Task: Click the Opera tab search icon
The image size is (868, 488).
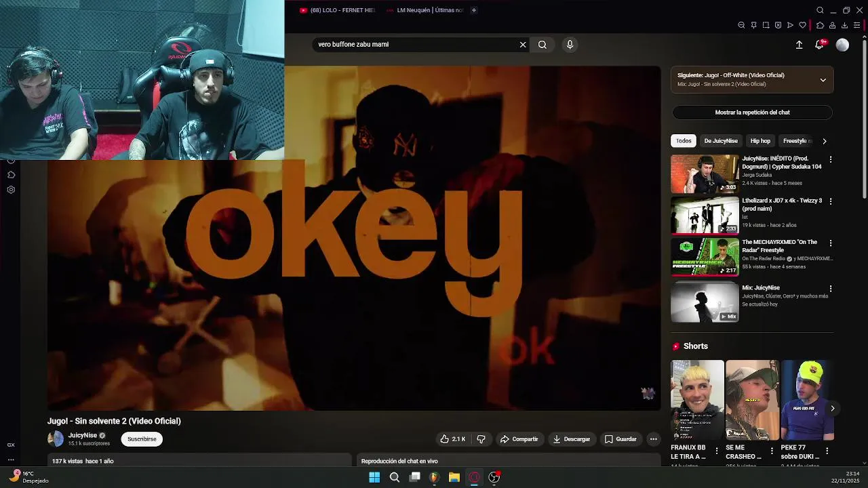Action: 820,10
